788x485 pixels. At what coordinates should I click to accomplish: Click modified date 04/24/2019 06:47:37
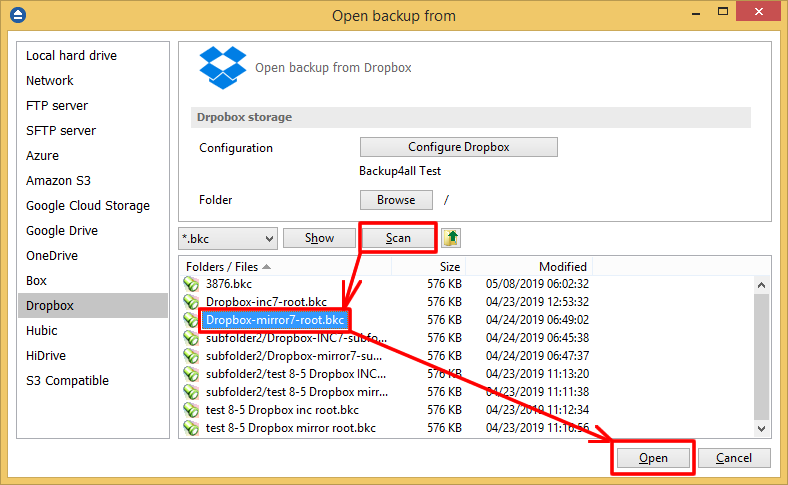pyautogui.click(x=537, y=356)
